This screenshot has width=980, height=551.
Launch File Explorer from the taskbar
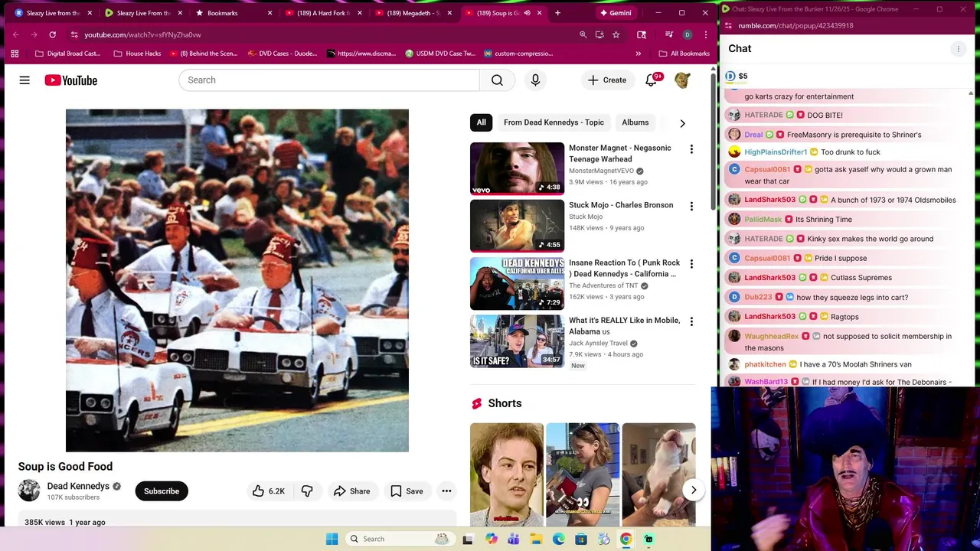point(536,539)
